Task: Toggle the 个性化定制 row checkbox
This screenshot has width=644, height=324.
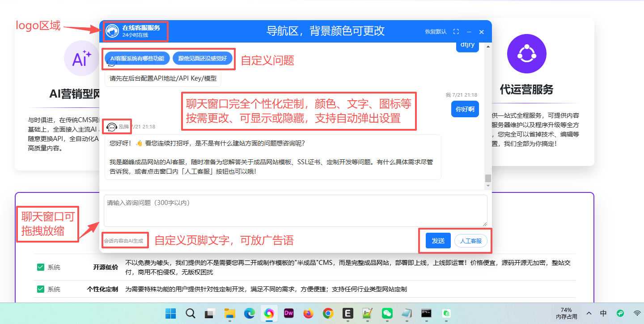Action: (x=41, y=289)
